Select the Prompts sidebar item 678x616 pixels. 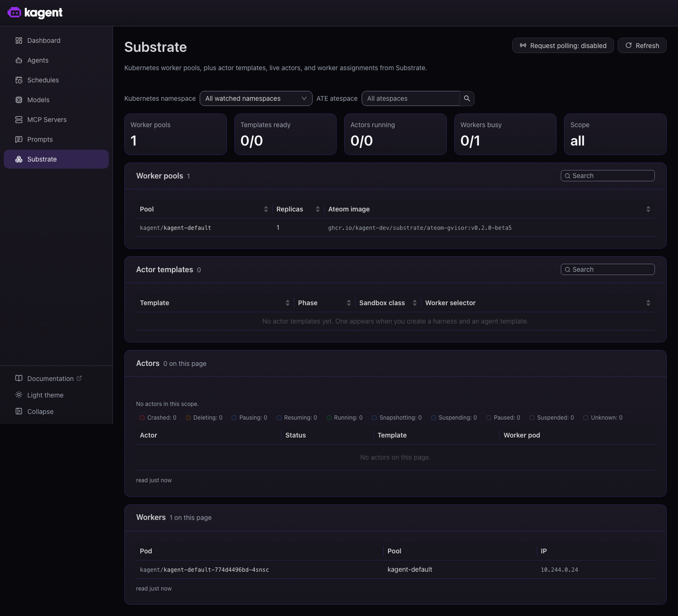click(x=56, y=139)
